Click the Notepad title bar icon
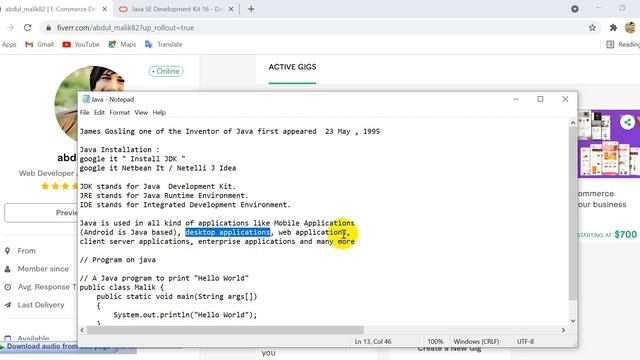 (x=86, y=99)
